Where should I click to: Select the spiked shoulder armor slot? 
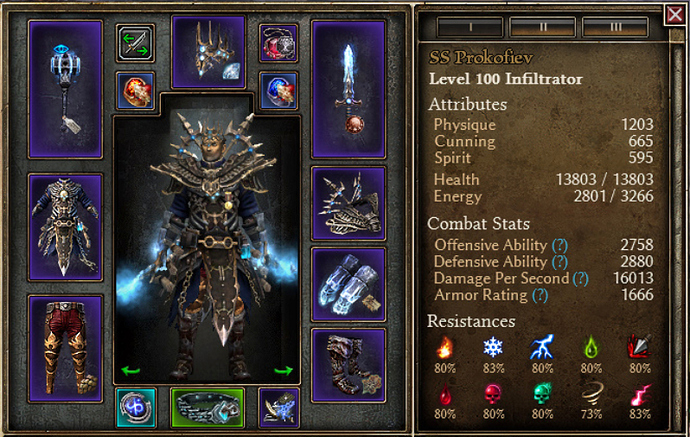click(348, 203)
